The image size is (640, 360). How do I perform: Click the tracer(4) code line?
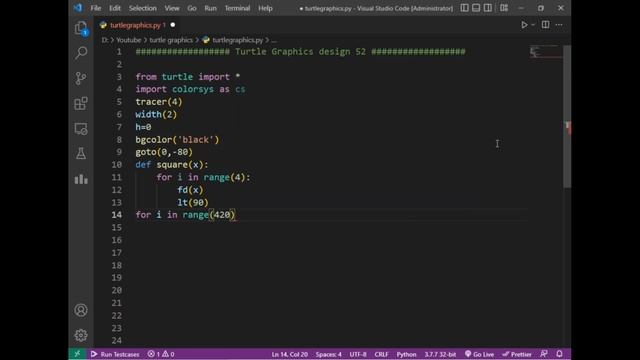pos(159,102)
